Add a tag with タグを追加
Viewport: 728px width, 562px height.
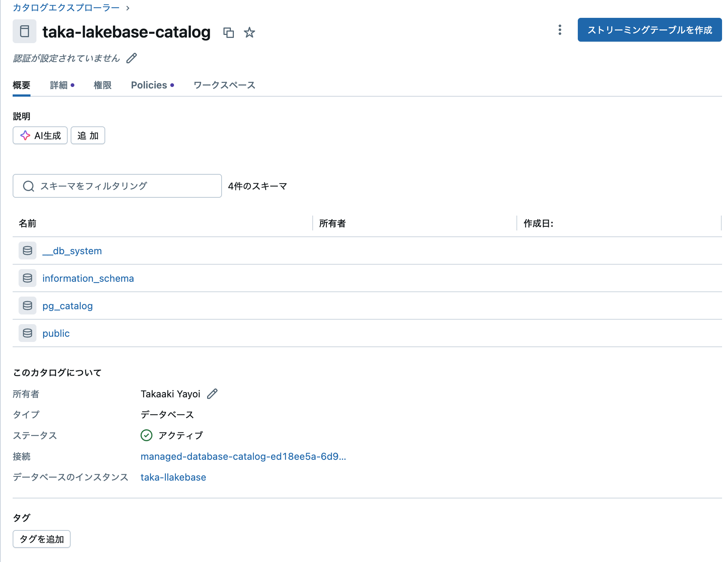coord(41,538)
